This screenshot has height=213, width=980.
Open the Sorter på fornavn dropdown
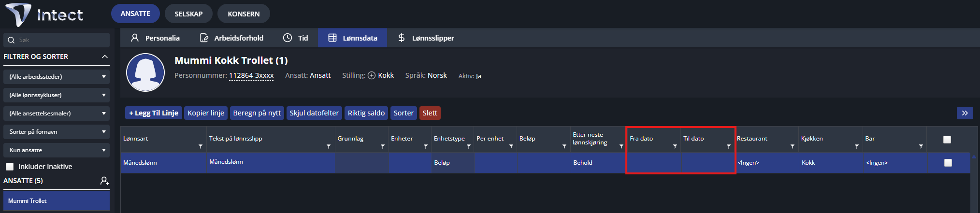click(x=57, y=132)
